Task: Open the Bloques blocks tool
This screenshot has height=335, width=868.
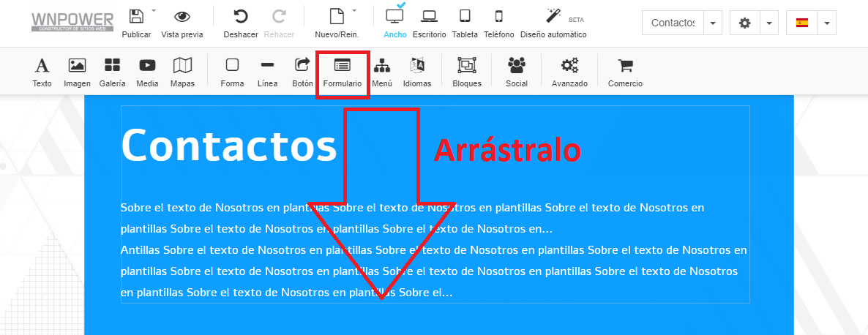Action: click(x=467, y=72)
